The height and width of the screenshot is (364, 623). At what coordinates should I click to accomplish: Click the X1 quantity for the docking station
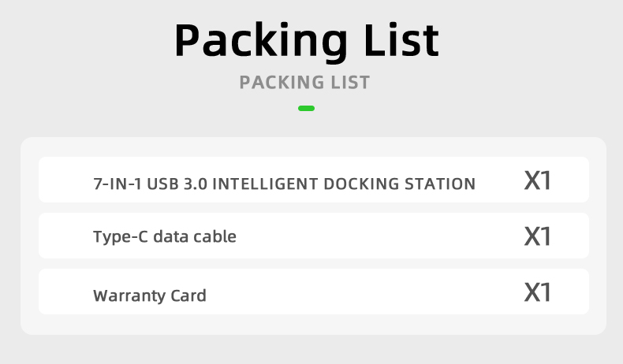click(537, 181)
